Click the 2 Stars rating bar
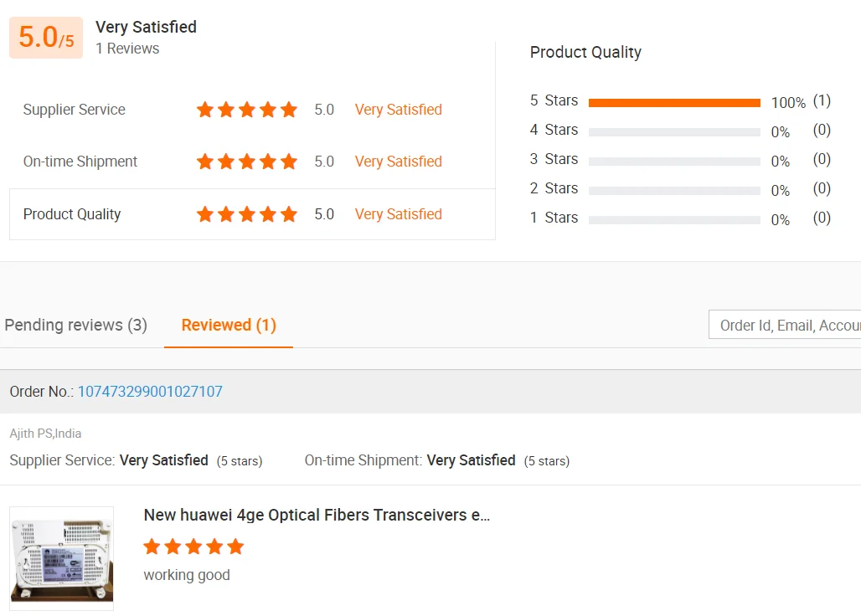This screenshot has width=861, height=616. tap(674, 191)
